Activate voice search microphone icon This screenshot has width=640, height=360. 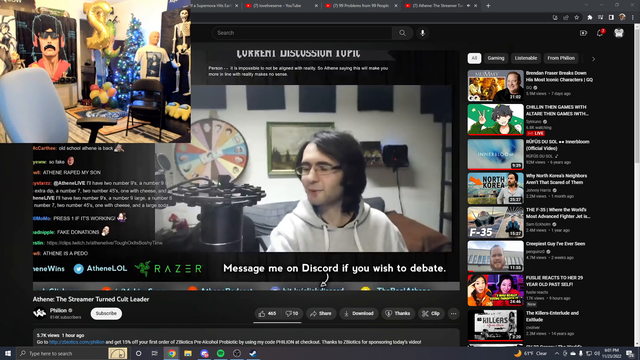pyautogui.click(x=422, y=33)
